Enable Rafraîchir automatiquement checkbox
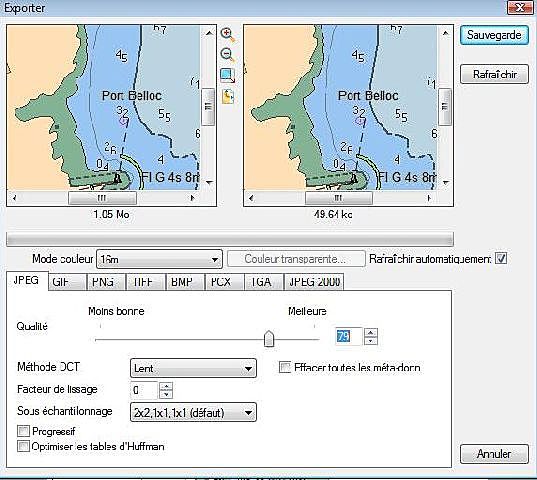Image resolution: width=537 pixels, height=480 pixels. click(501, 258)
